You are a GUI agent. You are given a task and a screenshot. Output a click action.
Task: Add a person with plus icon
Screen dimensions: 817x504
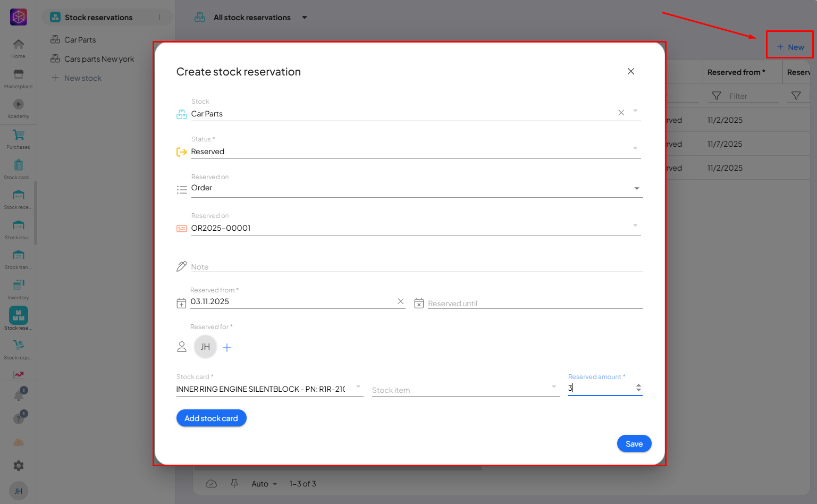click(227, 348)
